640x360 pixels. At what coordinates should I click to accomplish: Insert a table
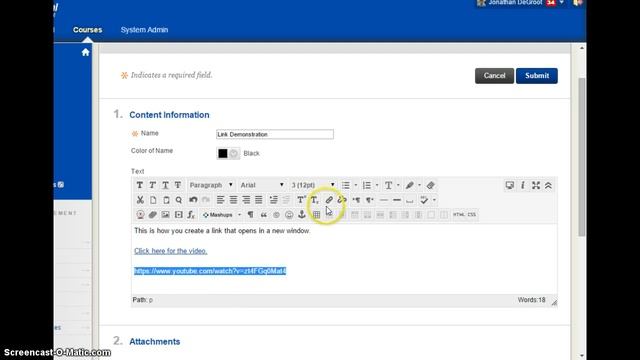(x=316, y=215)
